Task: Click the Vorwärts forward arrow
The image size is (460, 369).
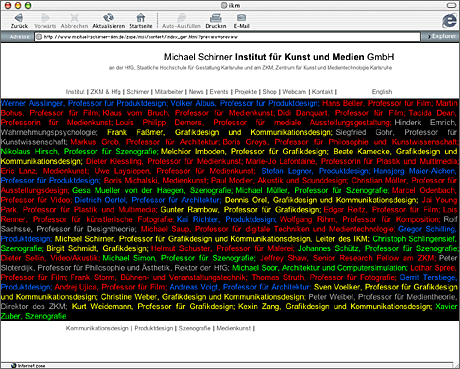Action: tap(45, 21)
